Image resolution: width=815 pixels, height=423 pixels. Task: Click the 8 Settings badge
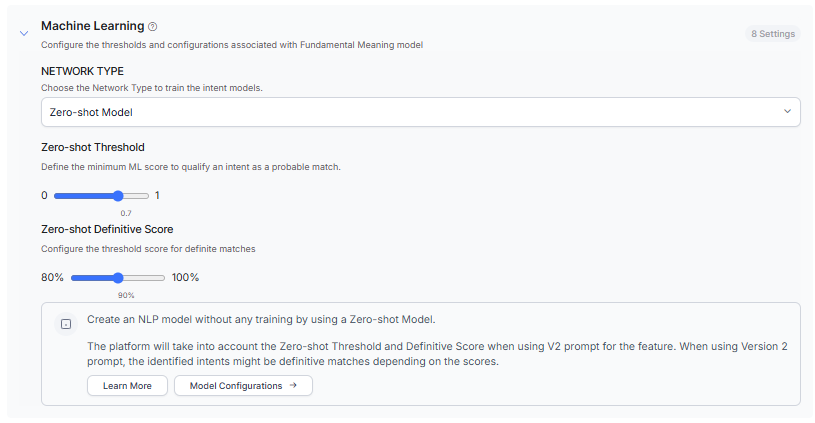click(x=773, y=34)
